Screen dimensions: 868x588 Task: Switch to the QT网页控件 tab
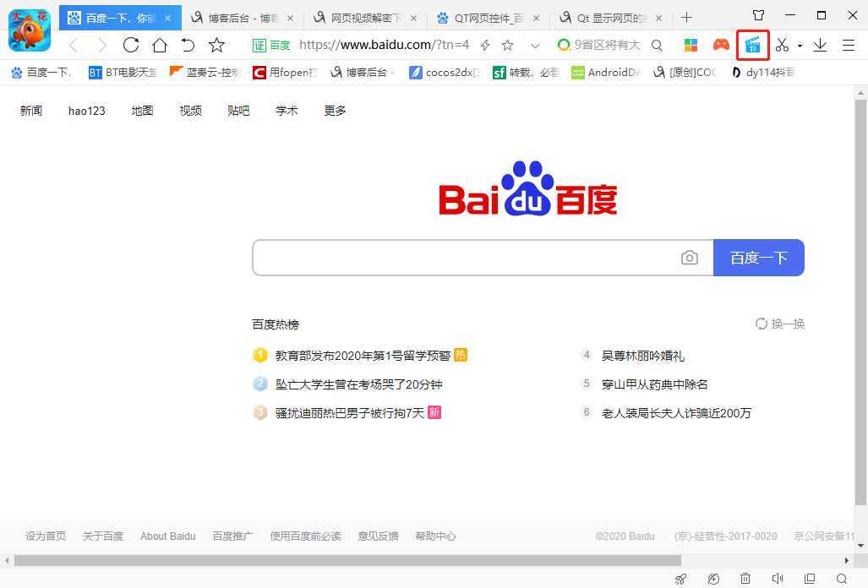pyautogui.click(x=489, y=19)
